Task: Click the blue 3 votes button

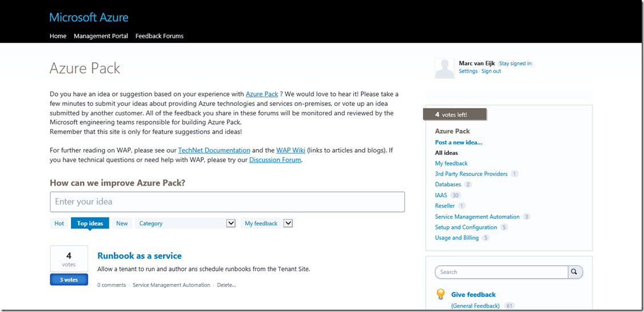Action: pyautogui.click(x=69, y=279)
